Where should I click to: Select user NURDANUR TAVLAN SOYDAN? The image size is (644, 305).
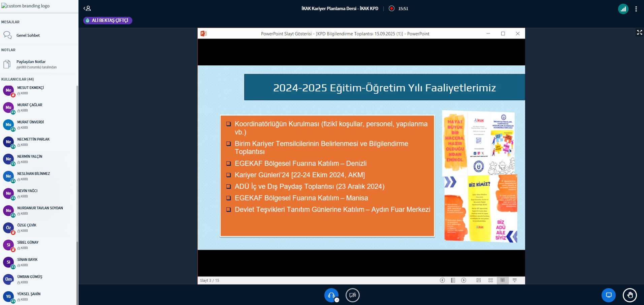[38, 211]
